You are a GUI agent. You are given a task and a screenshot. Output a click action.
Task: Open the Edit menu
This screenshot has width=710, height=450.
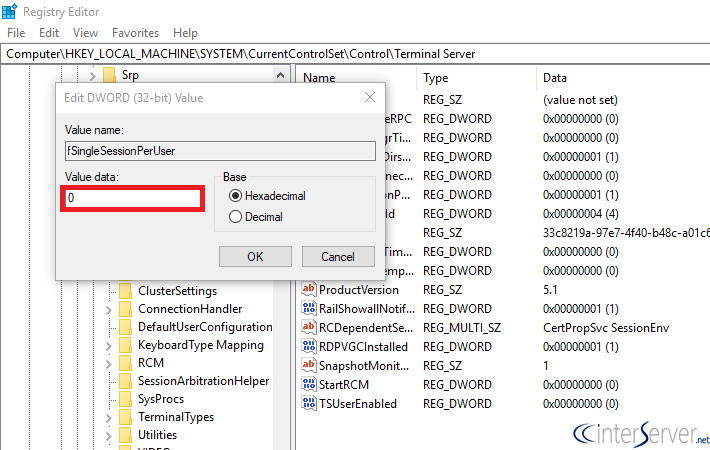[x=49, y=33]
